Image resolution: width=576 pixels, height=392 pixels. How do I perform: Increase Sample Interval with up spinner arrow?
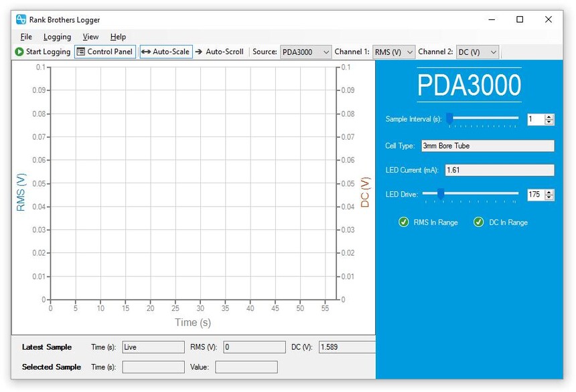[x=549, y=116]
